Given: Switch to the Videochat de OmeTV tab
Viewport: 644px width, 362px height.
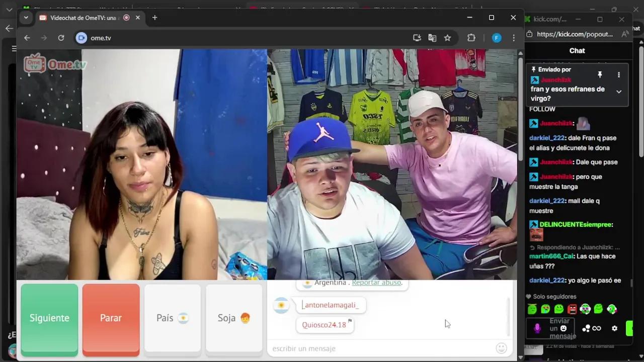Looking at the screenshot, I should click(83, 18).
